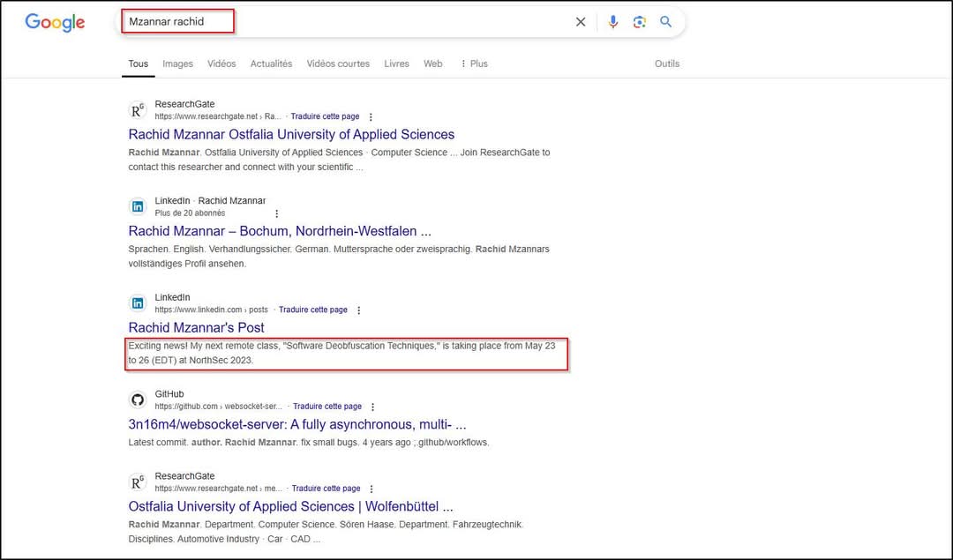Click the first ResearchGate result favicon
The width and height of the screenshot is (953, 560).
tap(138, 110)
